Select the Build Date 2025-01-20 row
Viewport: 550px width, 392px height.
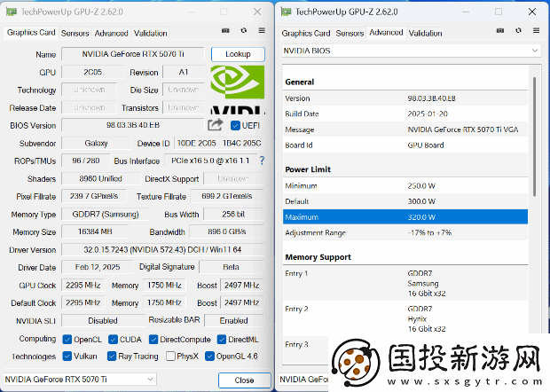tap(405, 114)
